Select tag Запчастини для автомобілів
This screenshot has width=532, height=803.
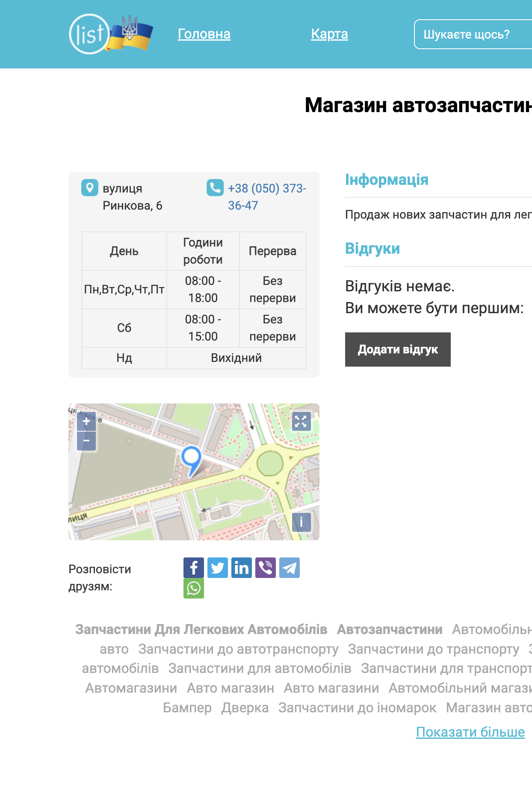click(260, 668)
